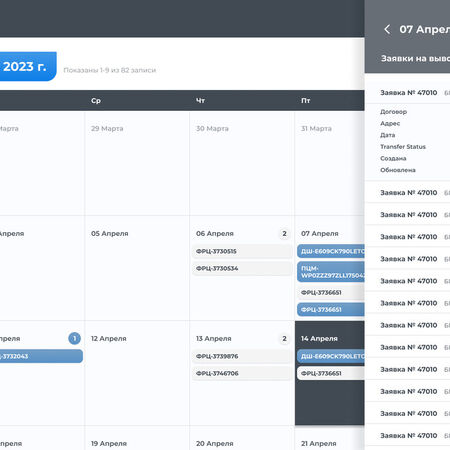Open event ФРЦ-3736651 under 14 Апреля
The image size is (450, 450).
pyautogui.click(x=331, y=373)
